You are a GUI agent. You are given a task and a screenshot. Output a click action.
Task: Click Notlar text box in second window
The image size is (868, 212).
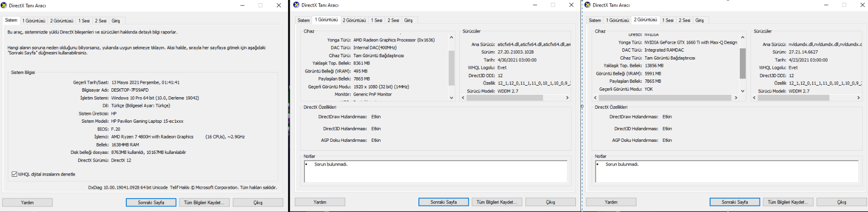click(x=436, y=172)
